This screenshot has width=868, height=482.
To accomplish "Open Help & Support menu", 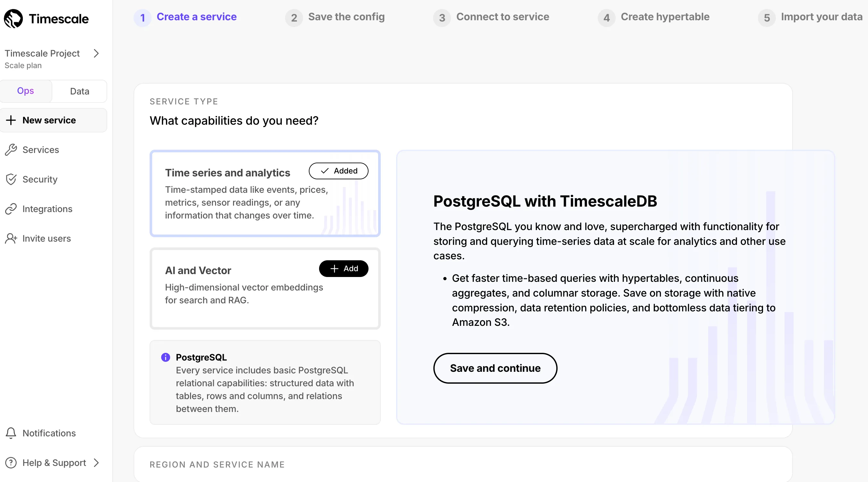I will point(54,463).
